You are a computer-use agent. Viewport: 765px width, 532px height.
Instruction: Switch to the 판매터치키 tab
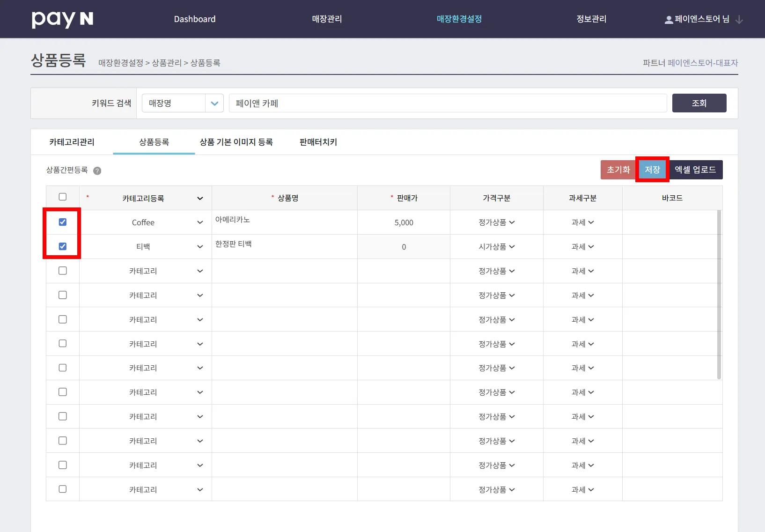pos(318,142)
